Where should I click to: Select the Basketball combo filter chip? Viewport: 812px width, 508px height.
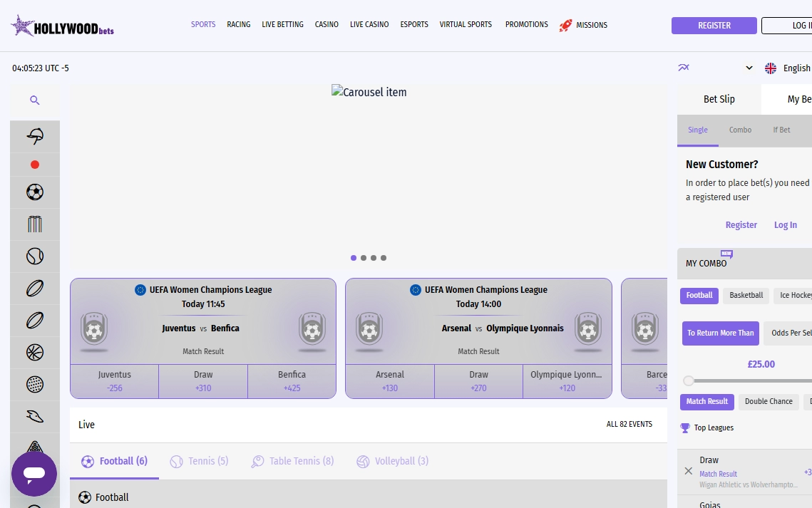point(746,296)
